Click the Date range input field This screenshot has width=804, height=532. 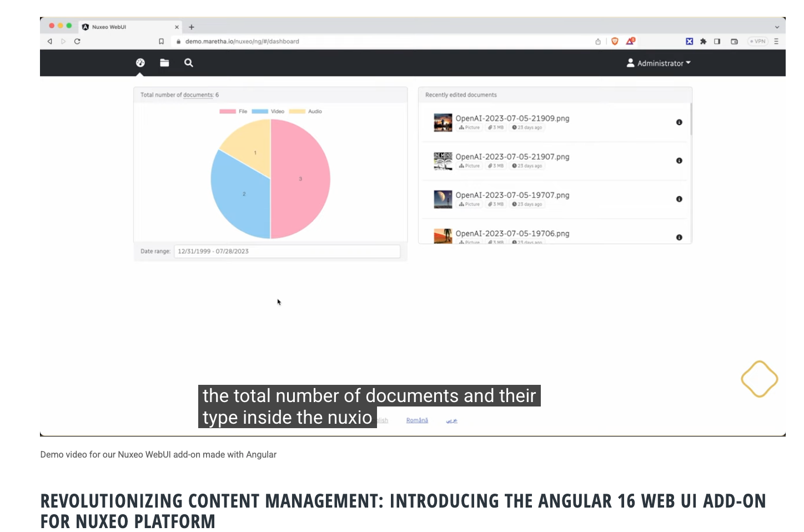287,252
